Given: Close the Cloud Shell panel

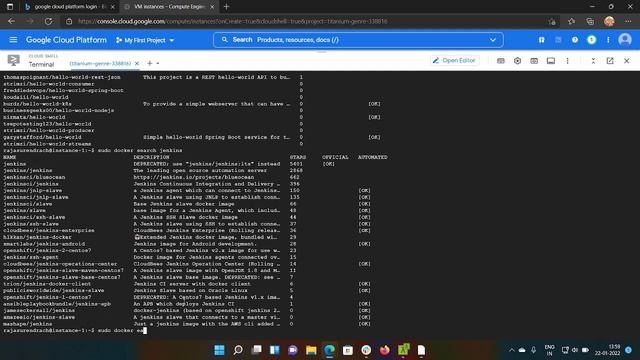Looking at the screenshot, I should tap(627, 61).
